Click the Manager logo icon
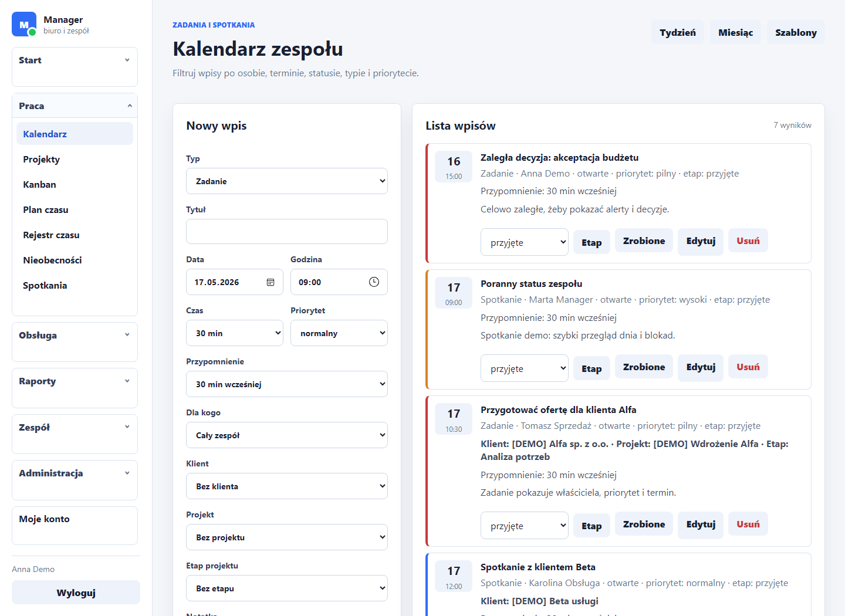Viewport: 845px width, 616px height. [x=24, y=24]
